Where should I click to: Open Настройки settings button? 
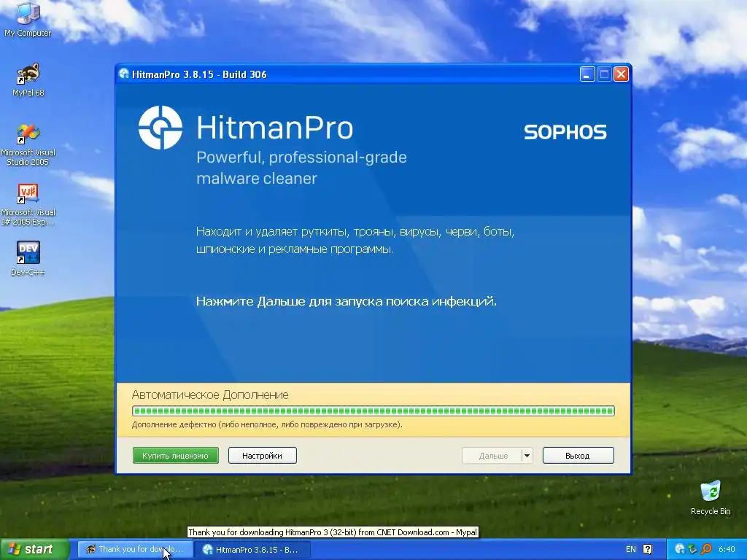[x=262, y=455]
